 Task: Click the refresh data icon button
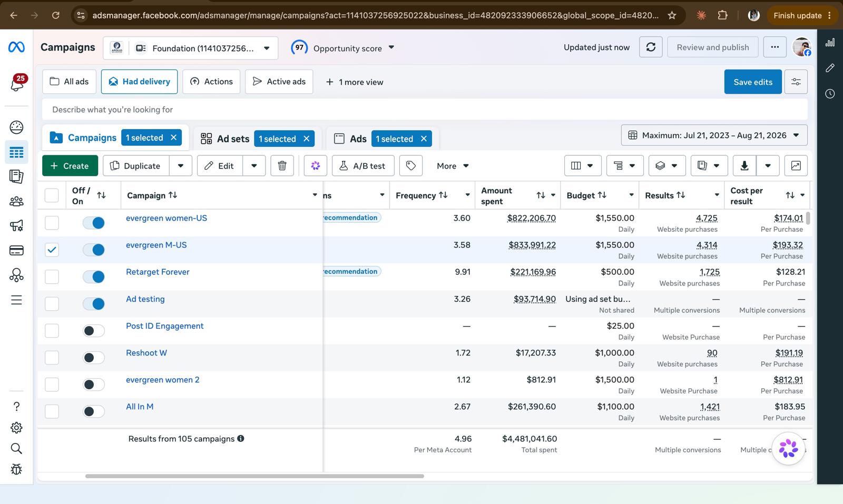click(651, 47)
